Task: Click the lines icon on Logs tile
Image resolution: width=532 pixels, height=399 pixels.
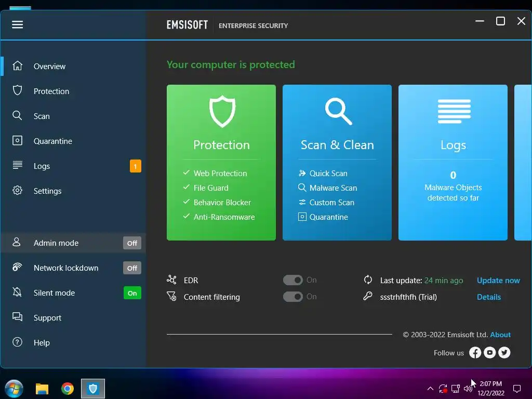Action: pos(454,111)
